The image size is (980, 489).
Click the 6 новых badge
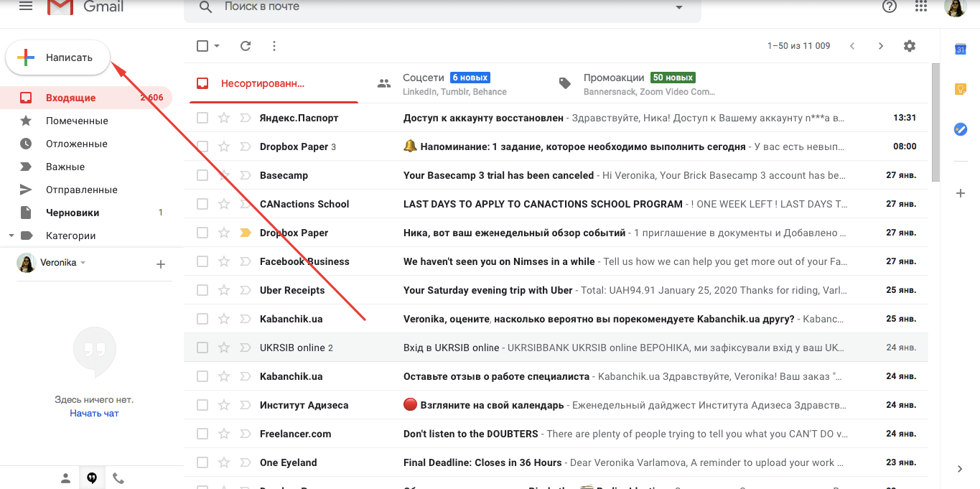click(470, 78)
